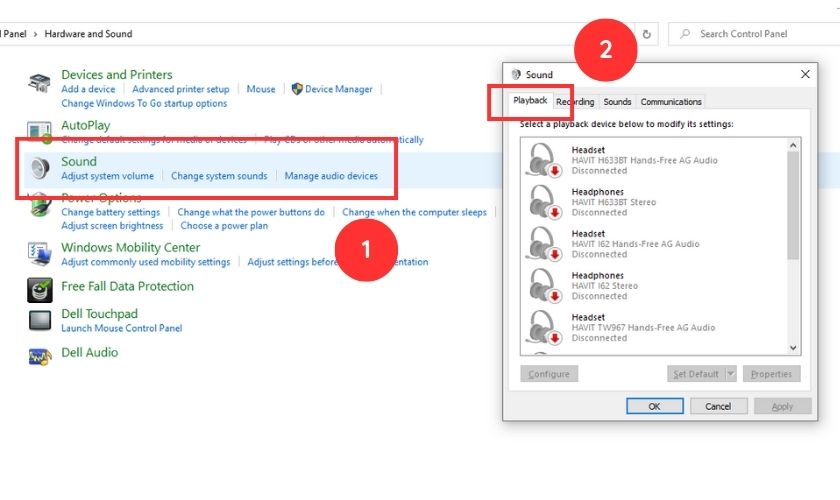The height and width of the screenshot is (500, 840).
Task: Open the Sound heading link
Action: pos(79,161)
